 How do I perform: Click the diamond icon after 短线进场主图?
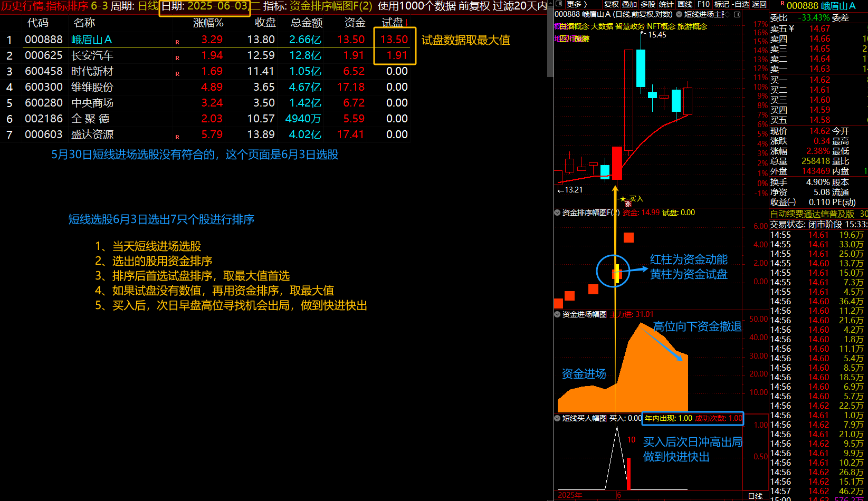click(728, 14)
